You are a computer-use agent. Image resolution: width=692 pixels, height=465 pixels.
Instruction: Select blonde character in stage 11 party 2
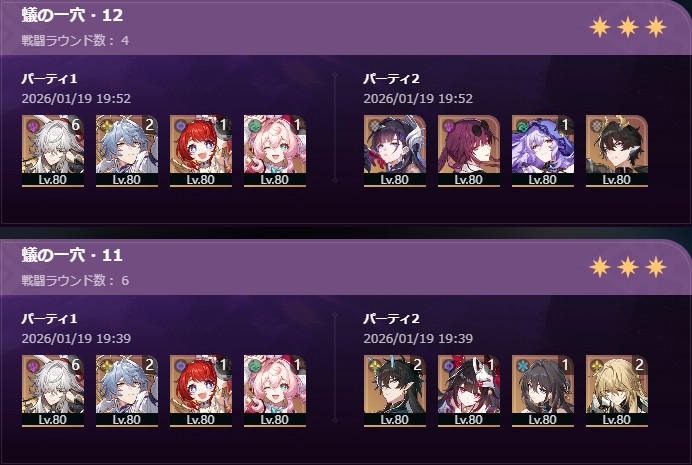(x=617, y=390)
